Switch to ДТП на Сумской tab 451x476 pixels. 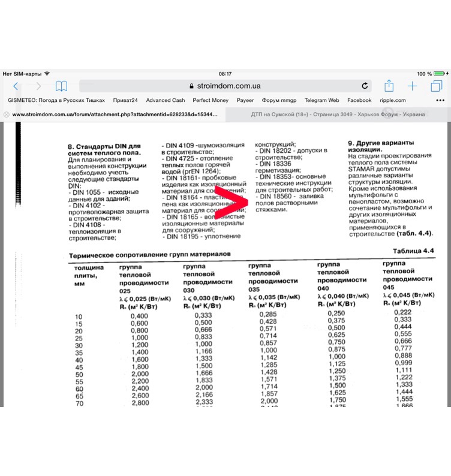338,115
